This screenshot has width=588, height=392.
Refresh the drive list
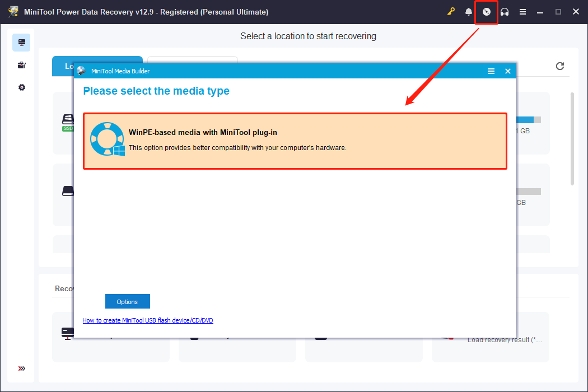point(560,66)
